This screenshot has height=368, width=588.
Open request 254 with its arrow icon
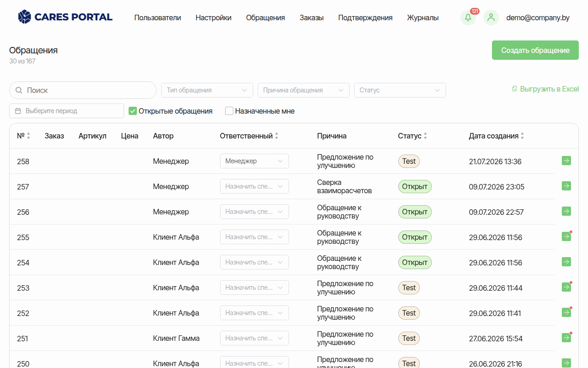click(566, 262)
